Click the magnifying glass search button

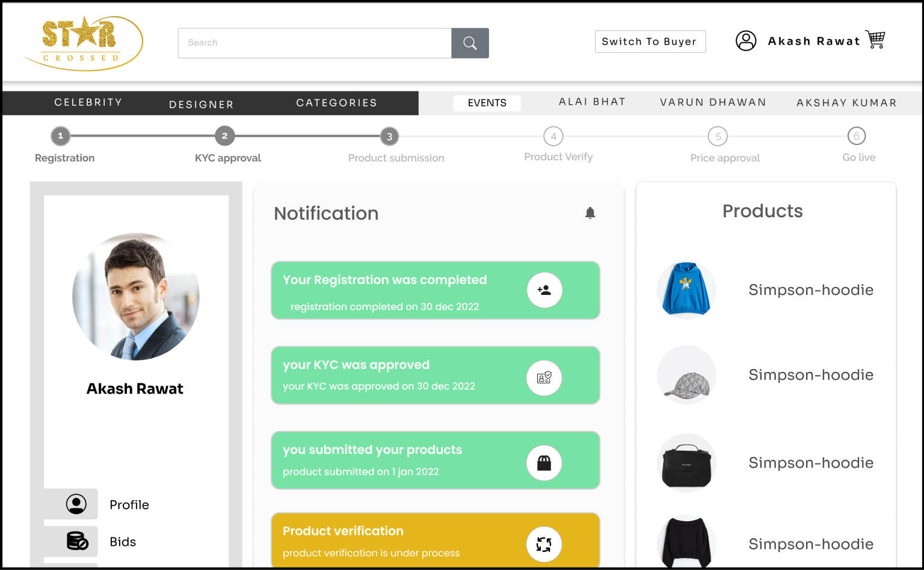470,43
